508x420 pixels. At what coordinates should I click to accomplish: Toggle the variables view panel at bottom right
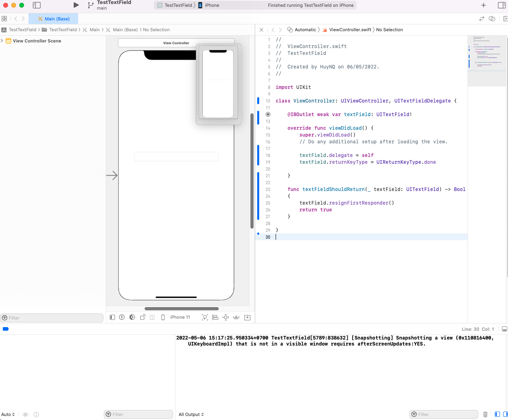(497, 414)
